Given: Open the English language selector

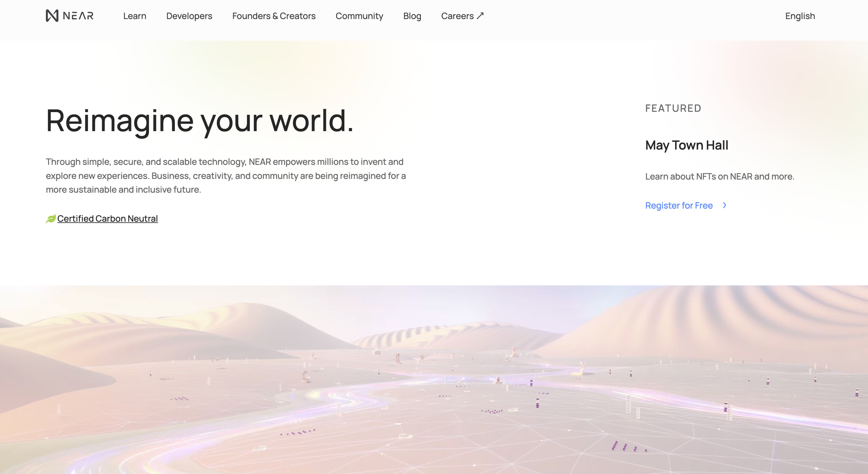Looking at the screenshot, I should 800,16.
